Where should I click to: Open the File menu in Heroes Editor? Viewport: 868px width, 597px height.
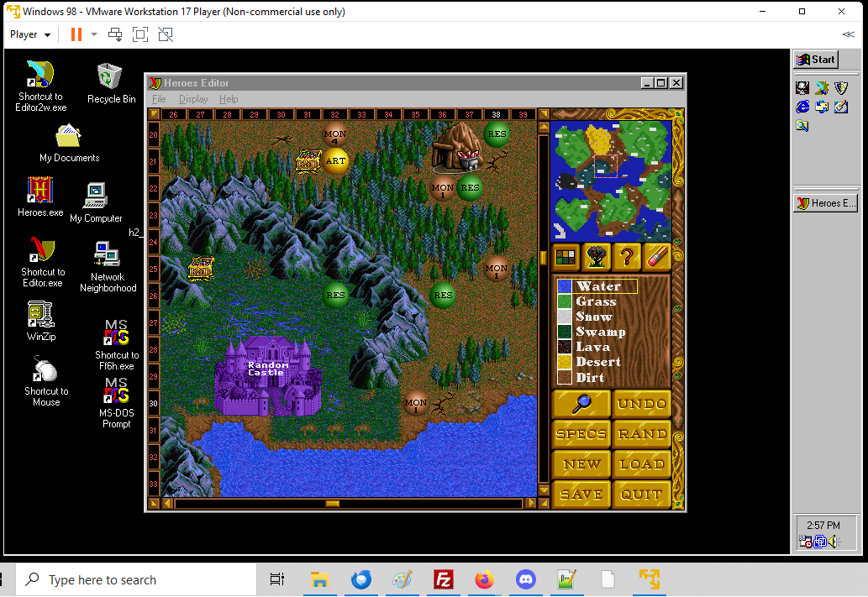tap(159, 99)
